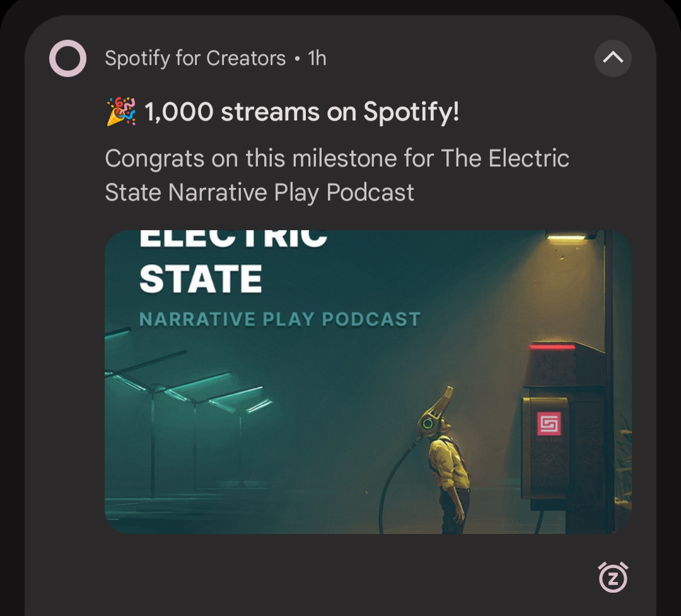Click 'NARRATIVE PLAY PODCAST' subtitle in artwork
Image resolution: width=681 pixels, height=616 pixels.
(280, 319)
